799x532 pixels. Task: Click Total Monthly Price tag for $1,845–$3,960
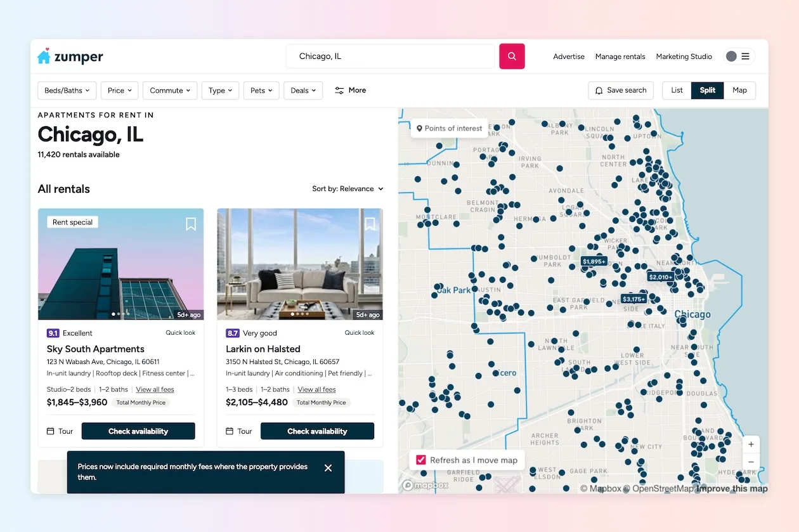(x=141, y=403)
